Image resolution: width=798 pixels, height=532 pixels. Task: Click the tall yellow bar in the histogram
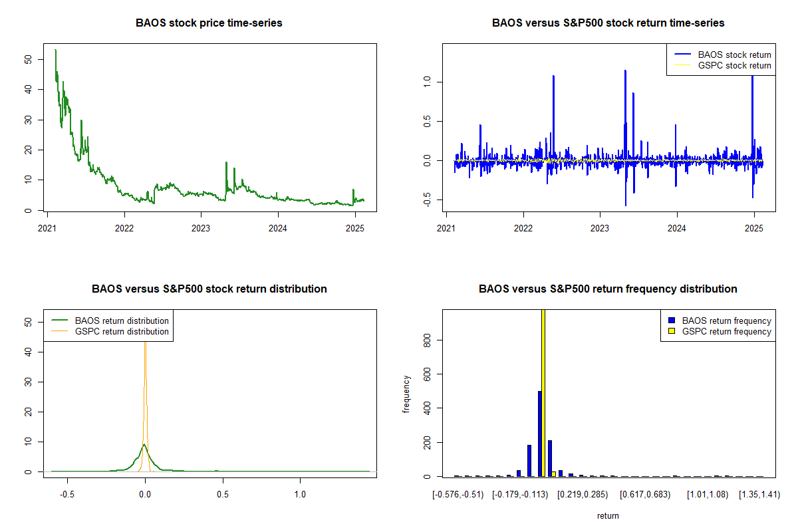(x=543, y=392)
